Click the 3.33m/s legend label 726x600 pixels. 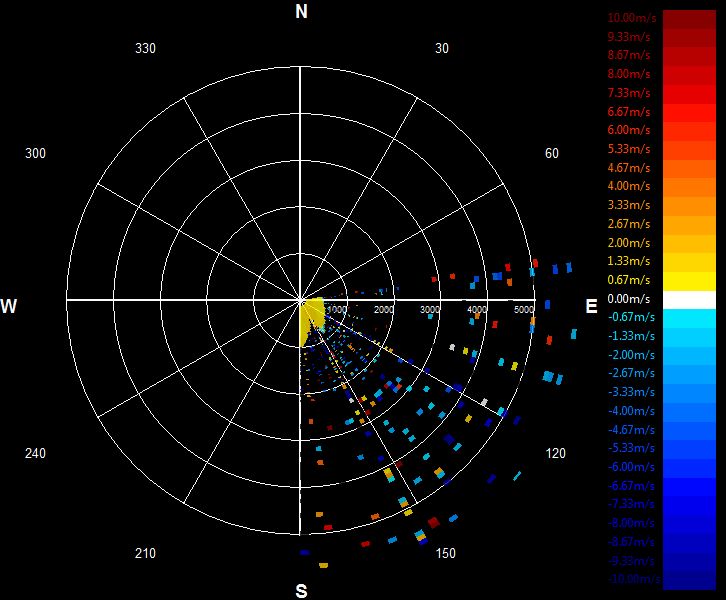point(629,205)
